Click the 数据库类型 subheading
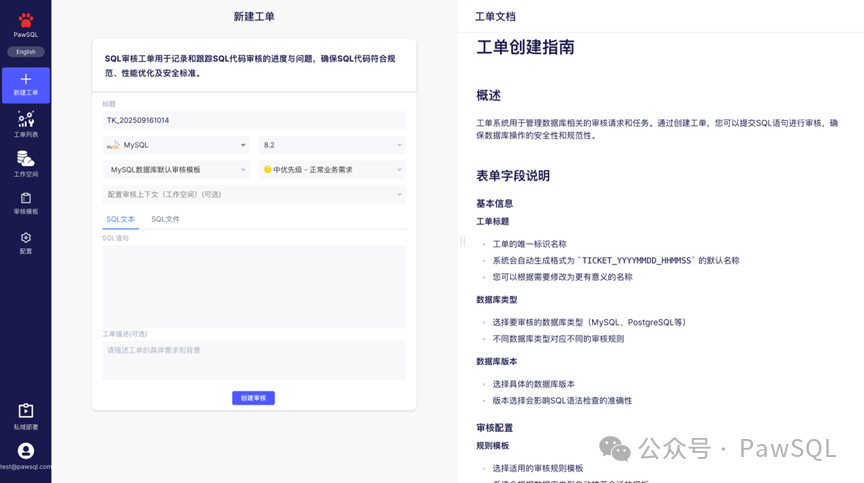This screenshot has height=483, width=864. [x=496, y=300]
